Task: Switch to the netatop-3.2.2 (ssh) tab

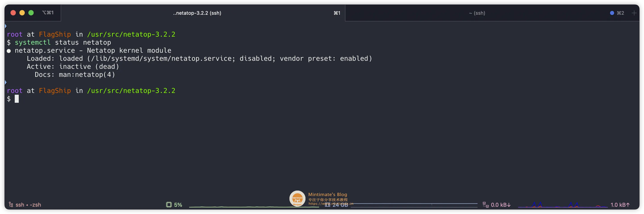Action: [203, 13]
